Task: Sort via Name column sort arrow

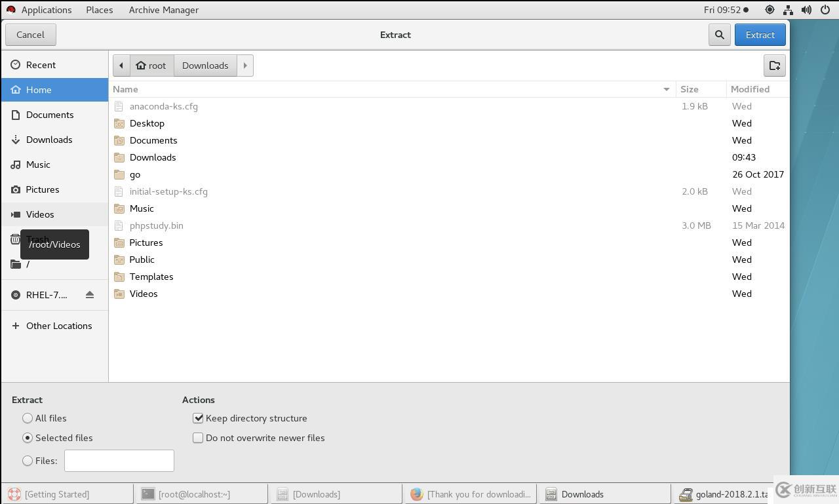Action: click(x=666, y=89)
